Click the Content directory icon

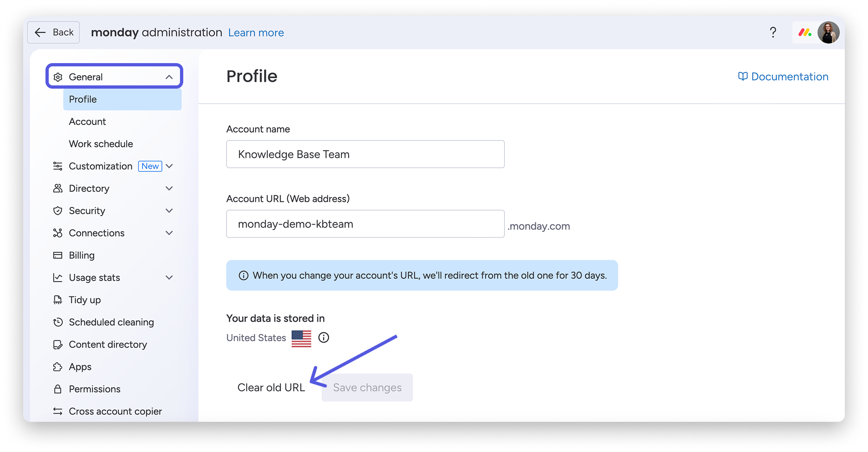58,344
